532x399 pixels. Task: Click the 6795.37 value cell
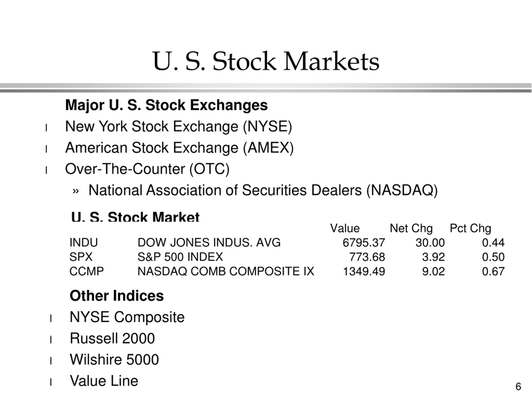tap(364, 243)
